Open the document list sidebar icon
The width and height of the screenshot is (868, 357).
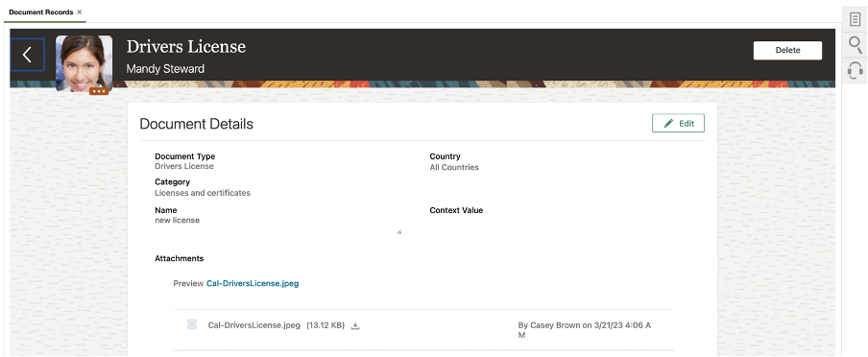[855, 19]
